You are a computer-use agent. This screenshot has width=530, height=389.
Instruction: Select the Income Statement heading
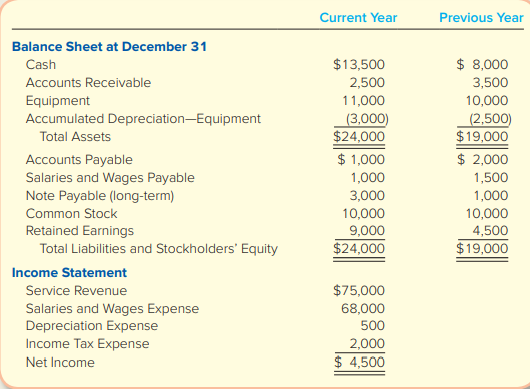[x=69, y=272]
